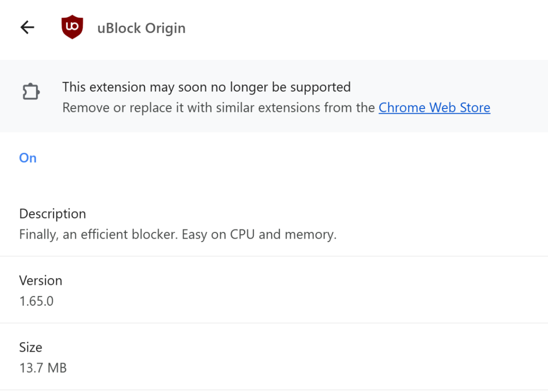Click the divider line below the version number
This screenshot has height=392, width=548.
pyautogui.click(x=274, y=323)
